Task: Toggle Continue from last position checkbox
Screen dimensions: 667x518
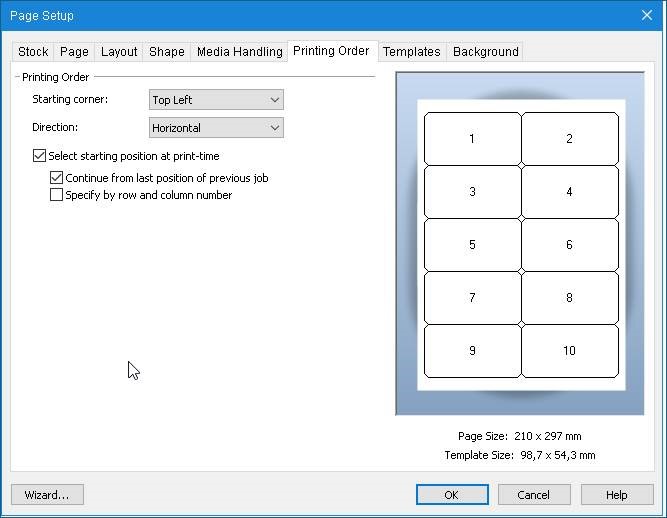Action: [57, 178]
